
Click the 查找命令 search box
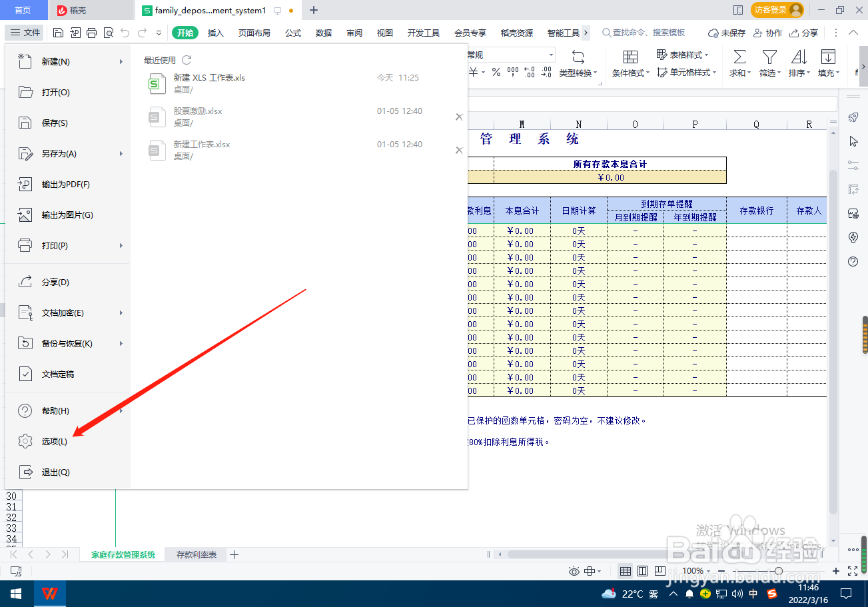tap(644, 33)
